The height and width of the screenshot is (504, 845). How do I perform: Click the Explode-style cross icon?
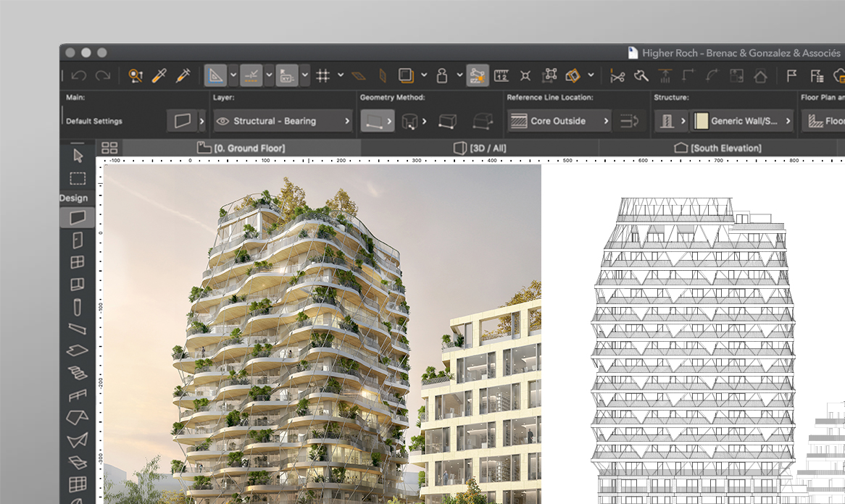coord(525,76)
